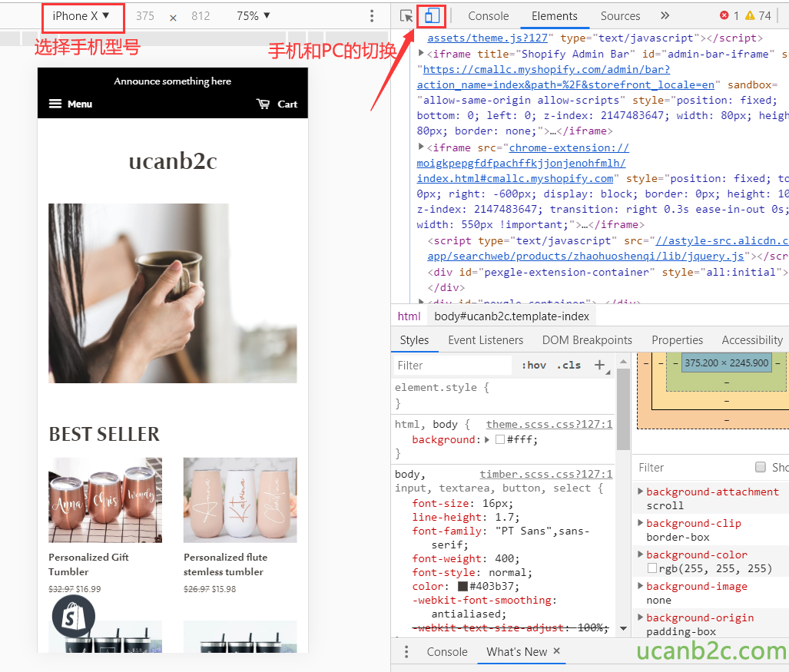
Task: Select the html breadcrumb item
Action: pyautogui.click(x=409, y=316)
